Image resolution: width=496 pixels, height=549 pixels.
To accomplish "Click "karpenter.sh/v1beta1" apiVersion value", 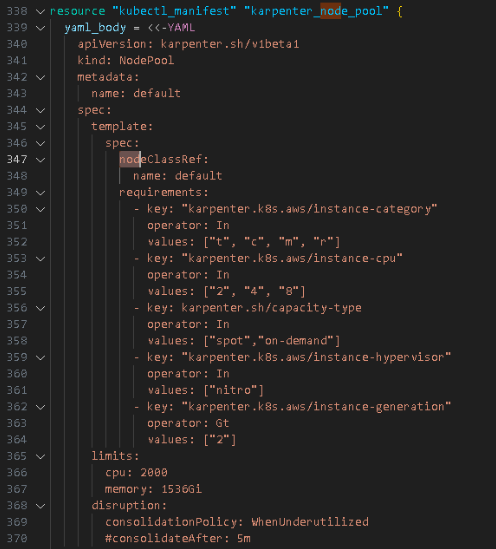I will (230, 44).
